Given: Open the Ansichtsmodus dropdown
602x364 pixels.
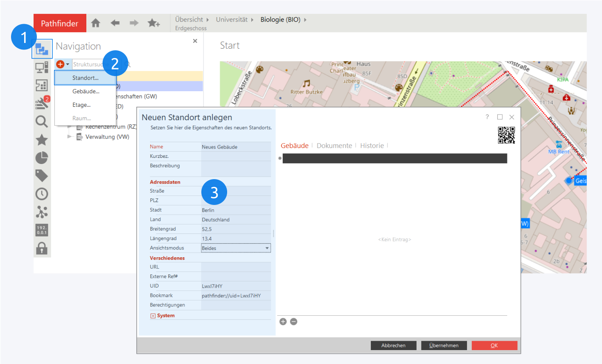Looking at the screenshot, I should pos(267,248).
